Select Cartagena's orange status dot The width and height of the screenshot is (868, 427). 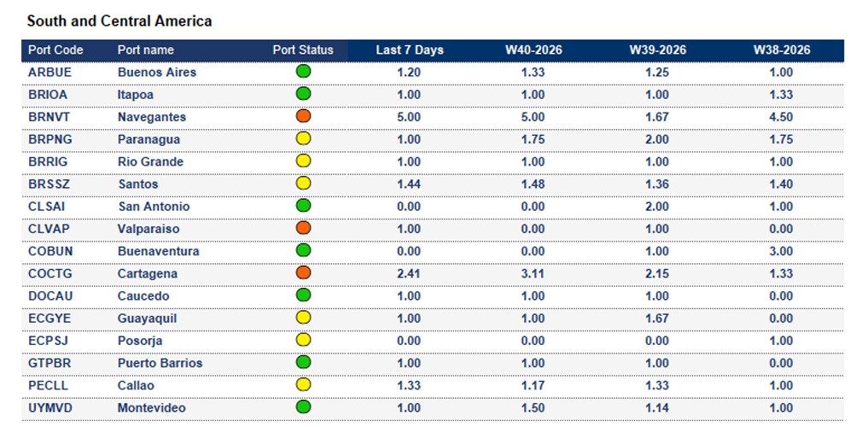click(303, 272)
